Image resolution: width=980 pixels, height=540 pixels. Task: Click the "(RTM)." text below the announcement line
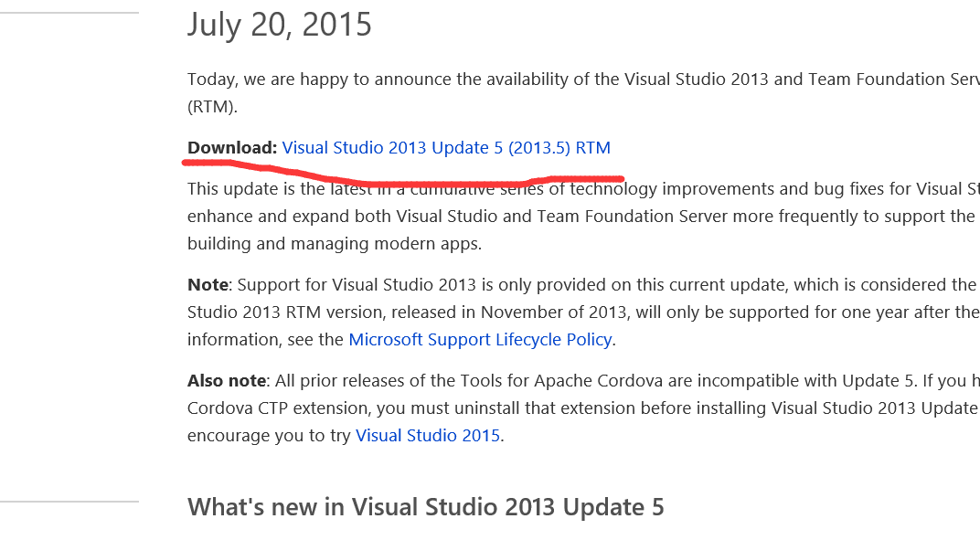click(x=212, y=107)
